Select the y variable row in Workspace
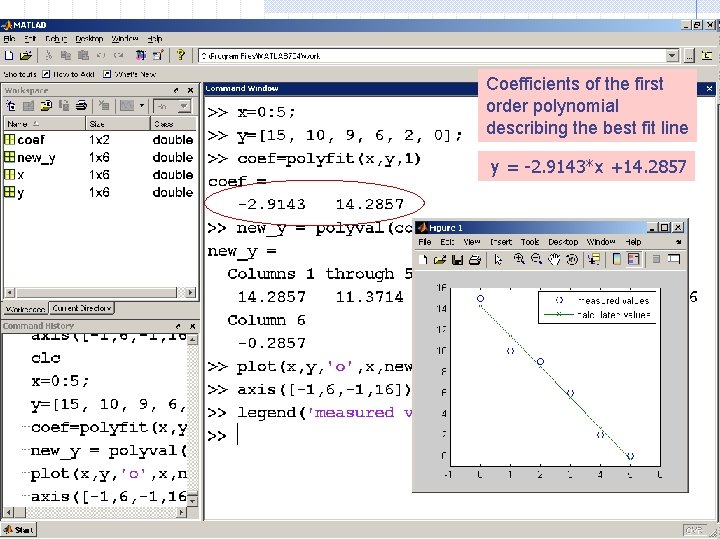The image size is (720, 540). click(100, 192)
